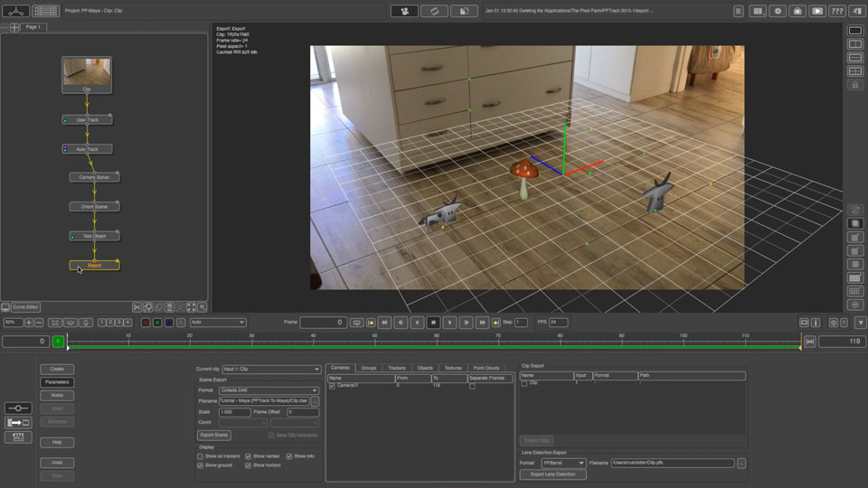868x488 pixels.
Task: Click the Scale input field
Action: click(x=235, y=412)
